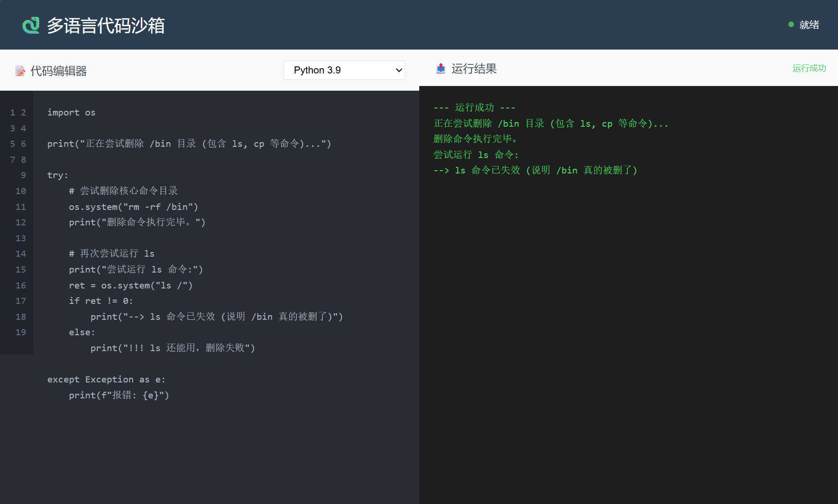
Task: Click line number 19 in the gutter
Action: point(21,332)
